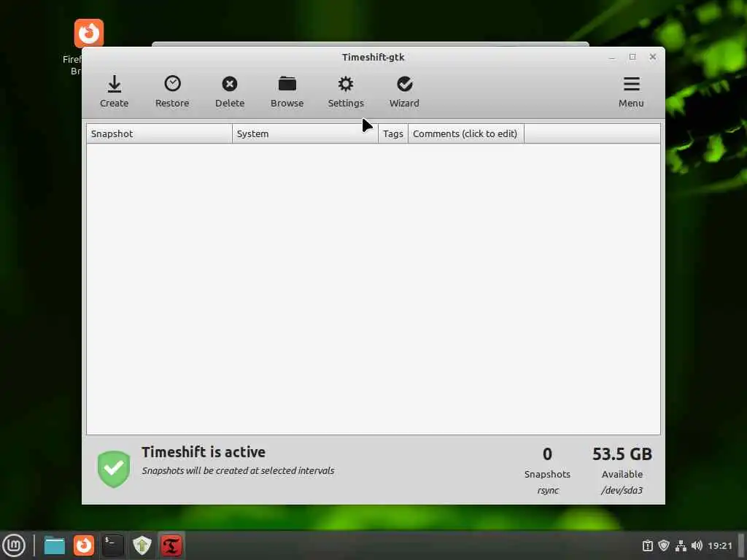
Task: Click the '53.5 GB' available value
Action: (x=622, y=454)
